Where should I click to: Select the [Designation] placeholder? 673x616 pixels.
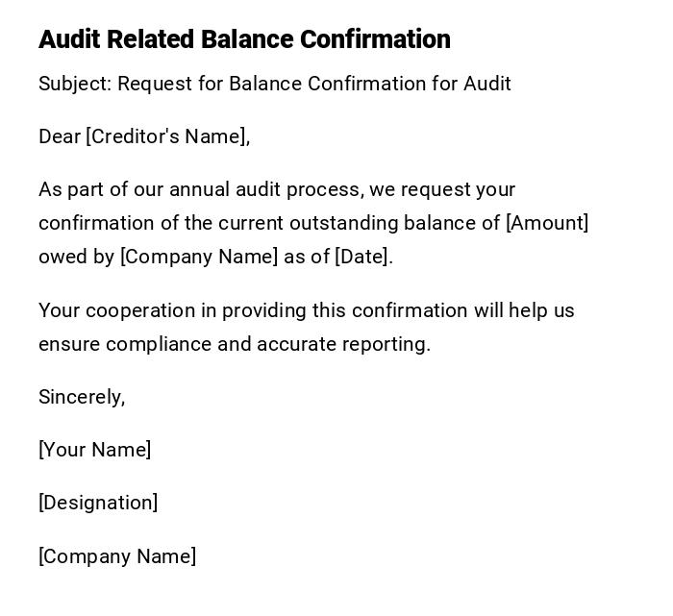tap(98, 503)
